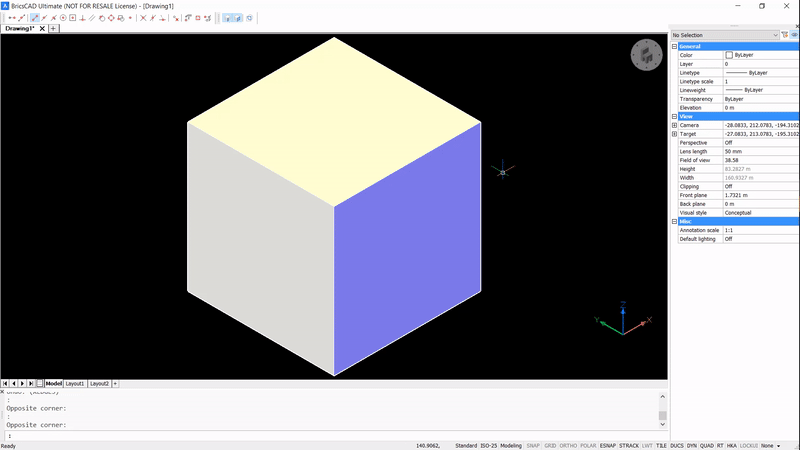Toggle STRACK in the status bar
This screenshot has height=450, width=800.
coord(629,445)
